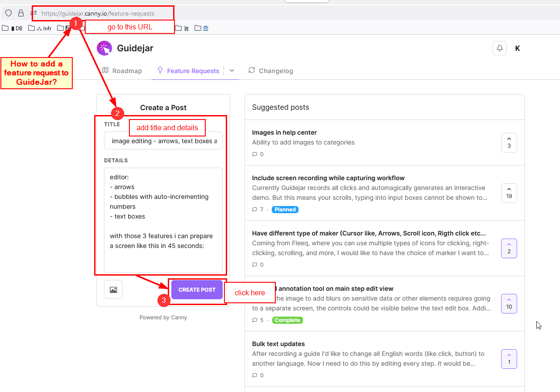The height and width of the screenshot is (392, 560).
Task: Open the Powered by Canny link
Action: click(x=163, y=318)
